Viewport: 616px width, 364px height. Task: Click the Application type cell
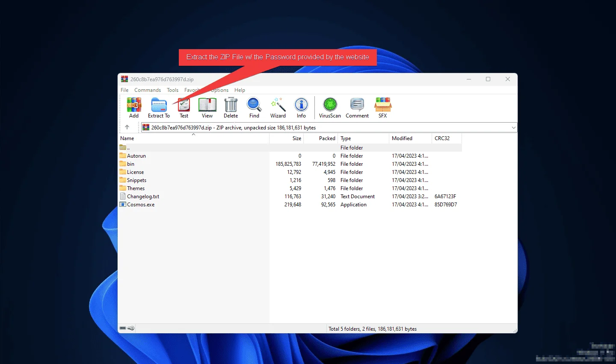pos(353,205)
